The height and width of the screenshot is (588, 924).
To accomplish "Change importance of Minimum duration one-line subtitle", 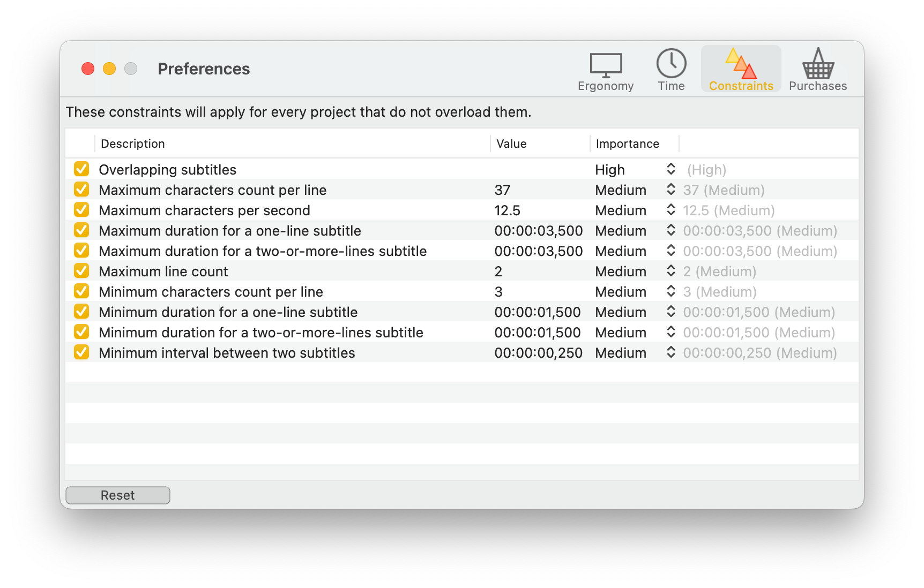I will click(x=635, y=312).
